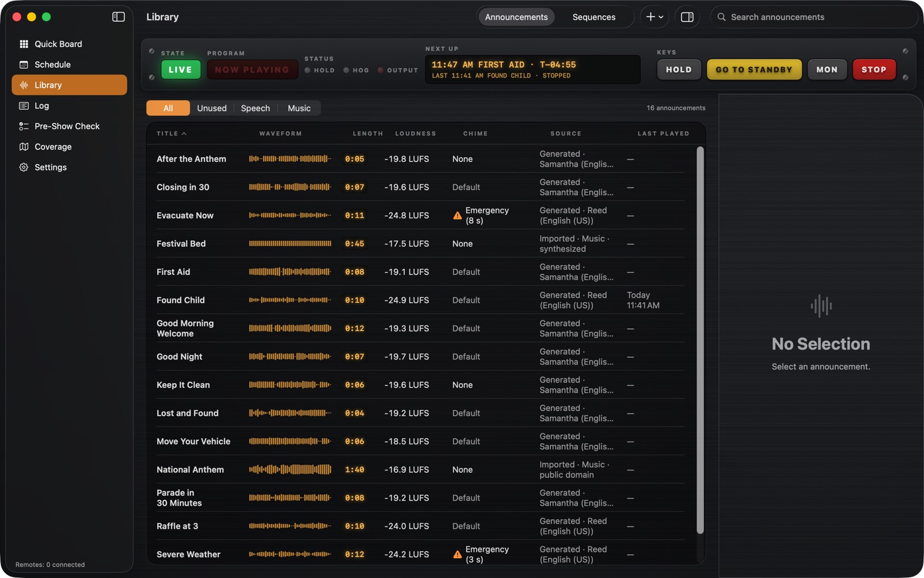Screen dimensions: 924x578
Task: Click the NOW PLAYING program indicator
Action: click(252, 69)
